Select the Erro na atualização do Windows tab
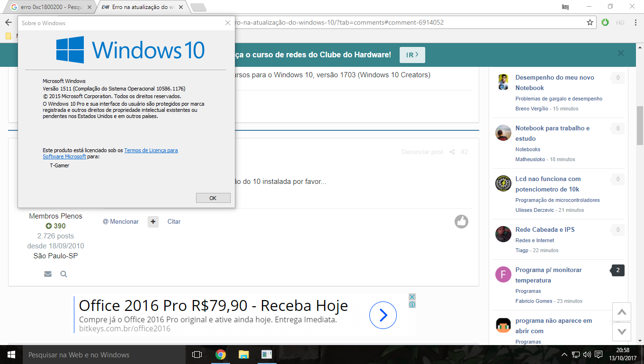Screen dimensions: 644x364 (142, 8)
